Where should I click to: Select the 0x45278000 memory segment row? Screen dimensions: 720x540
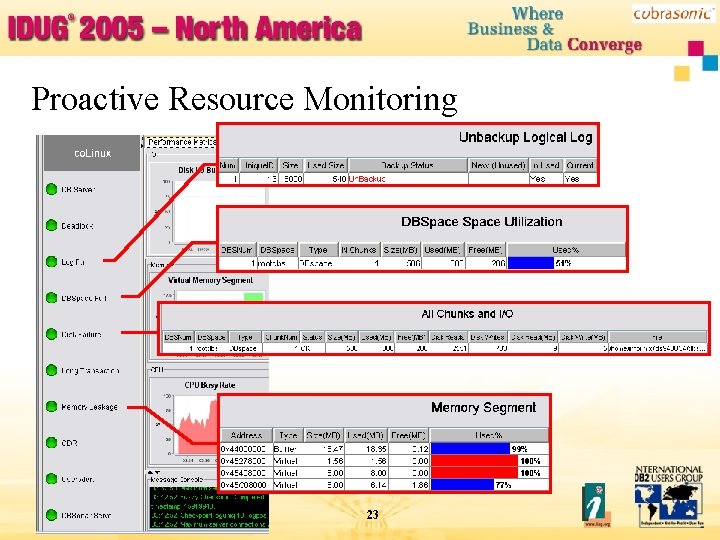(385, 461)
